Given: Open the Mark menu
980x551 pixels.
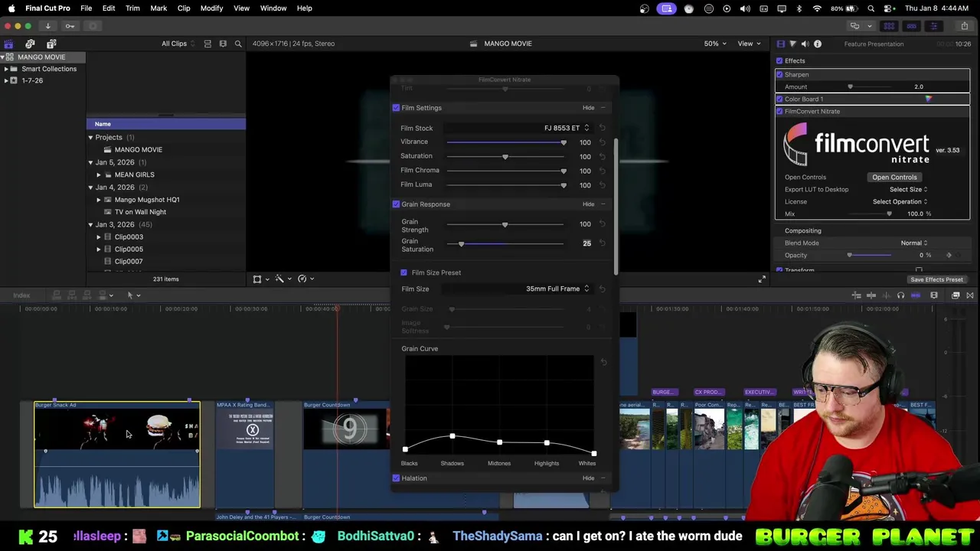Looking at the screenshot, I should coord(158,8).
